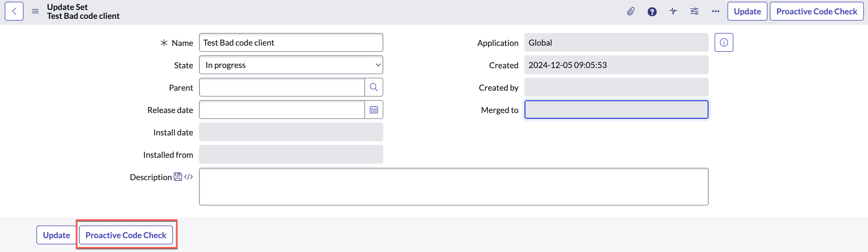
Task: Click the 'Update Set' header label
Action: pos(67,7)
